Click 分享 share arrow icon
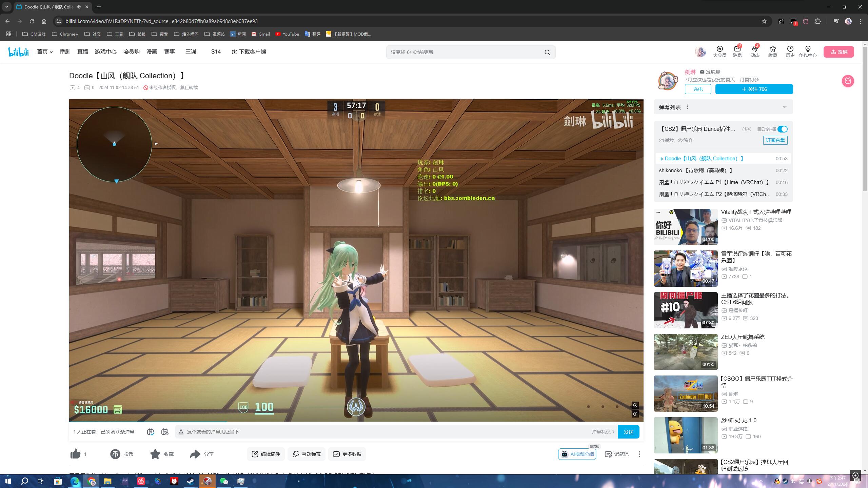Image resolution: width=868 pixels, height=488 pixels. tap(195, 454)
